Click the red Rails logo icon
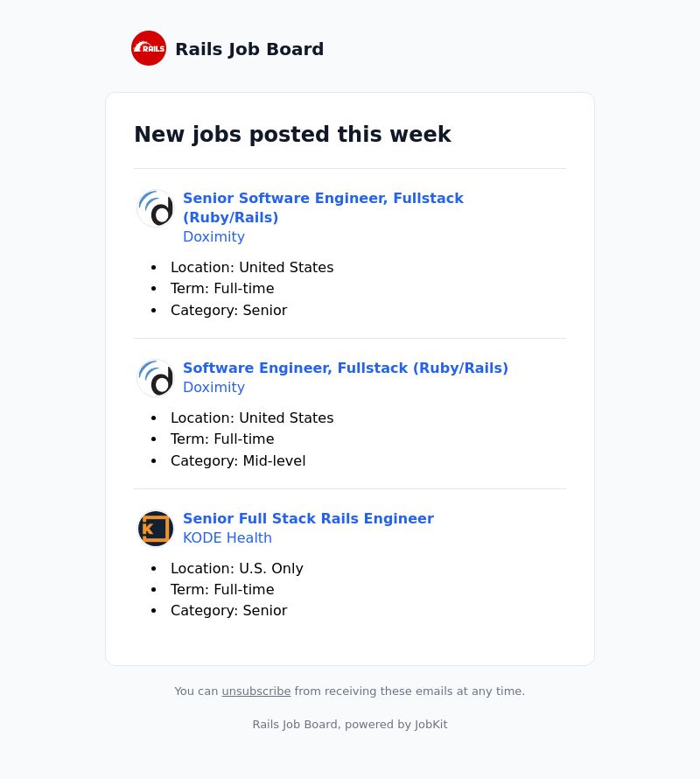 tap(149, 48)
